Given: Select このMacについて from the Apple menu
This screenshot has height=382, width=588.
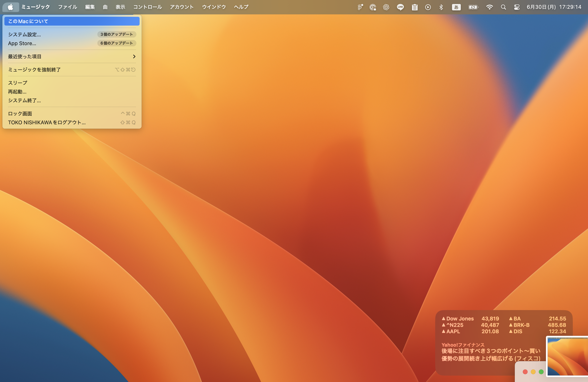Looking at the screenshot, I should tap(28, 21).
